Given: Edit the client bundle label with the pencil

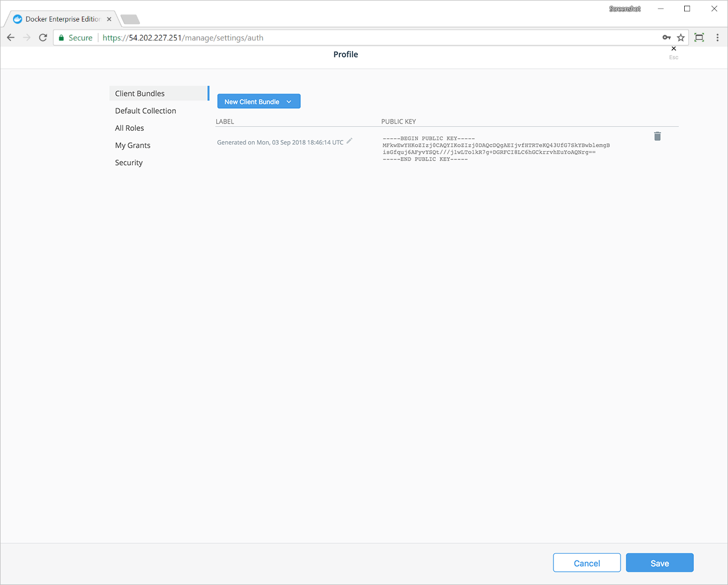Looking at the screenshot, I should click(349, 141).
